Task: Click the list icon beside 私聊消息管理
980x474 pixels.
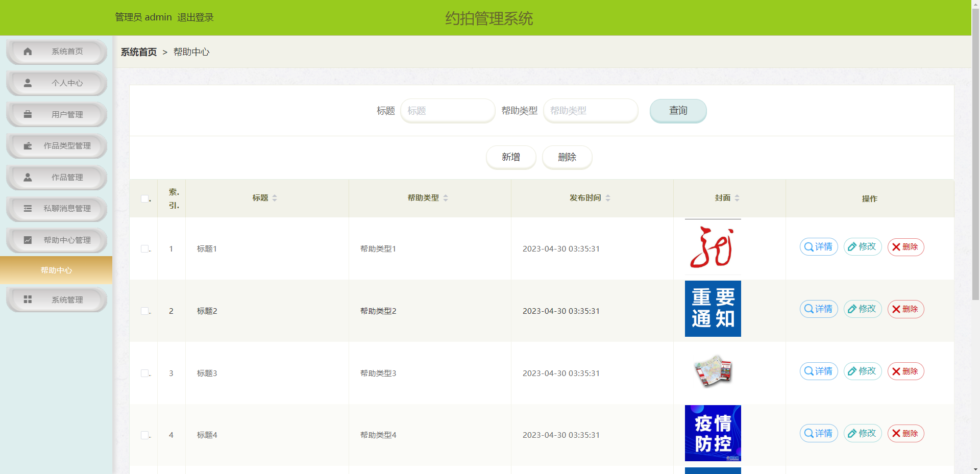Action: coord(28,208)
